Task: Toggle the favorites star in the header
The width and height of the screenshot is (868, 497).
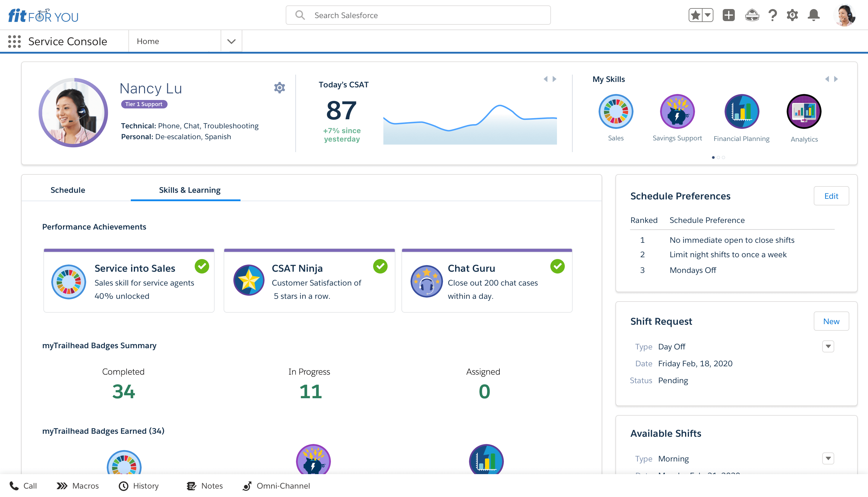Action: pyautogui.click(x=696, y=15)
